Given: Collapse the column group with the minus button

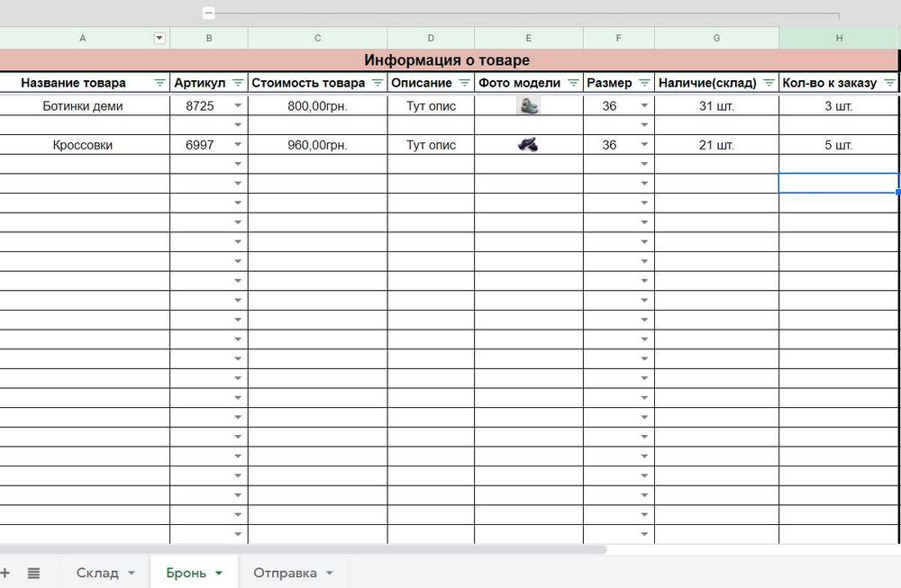Looking at the screenshot, I should click(x=209, y=13).
